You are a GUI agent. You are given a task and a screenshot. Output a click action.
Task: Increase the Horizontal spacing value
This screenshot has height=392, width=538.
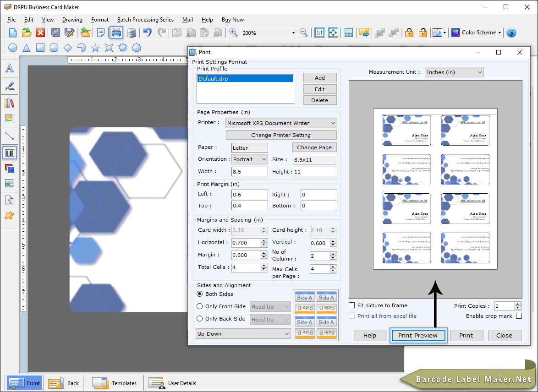pos(264,241)
